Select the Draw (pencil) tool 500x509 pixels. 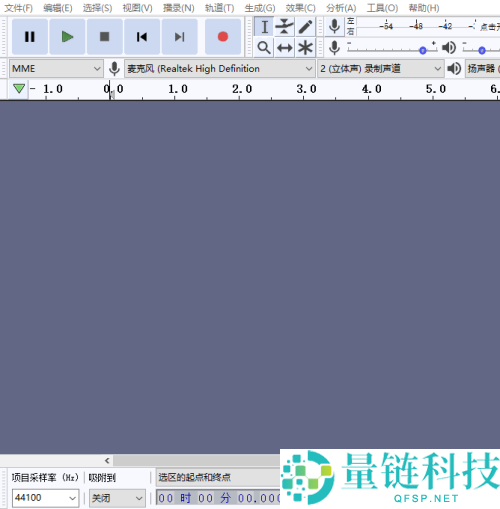point(305,27)
